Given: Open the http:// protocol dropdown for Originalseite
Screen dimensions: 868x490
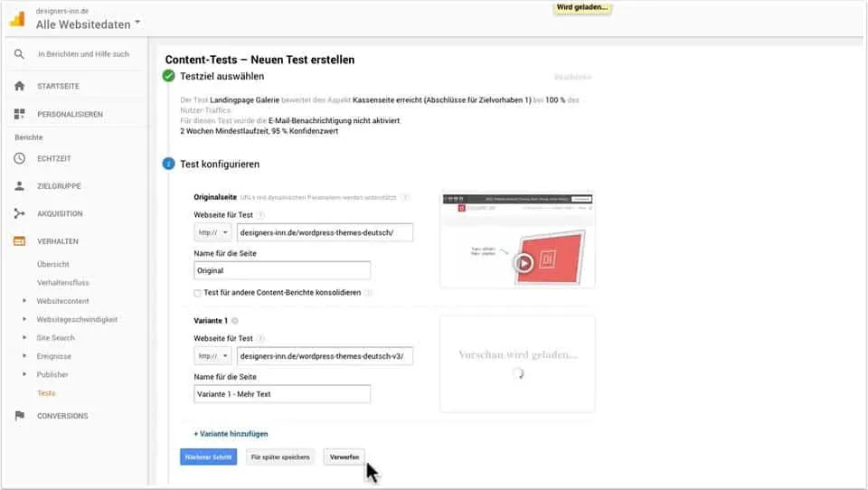Looking at the screenshot, I should point(212,232).
